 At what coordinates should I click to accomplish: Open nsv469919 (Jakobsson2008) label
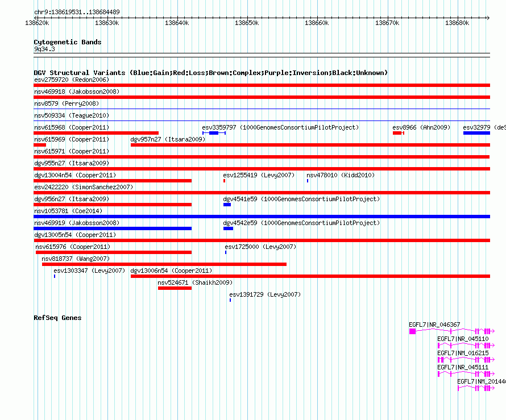point(77,223)
